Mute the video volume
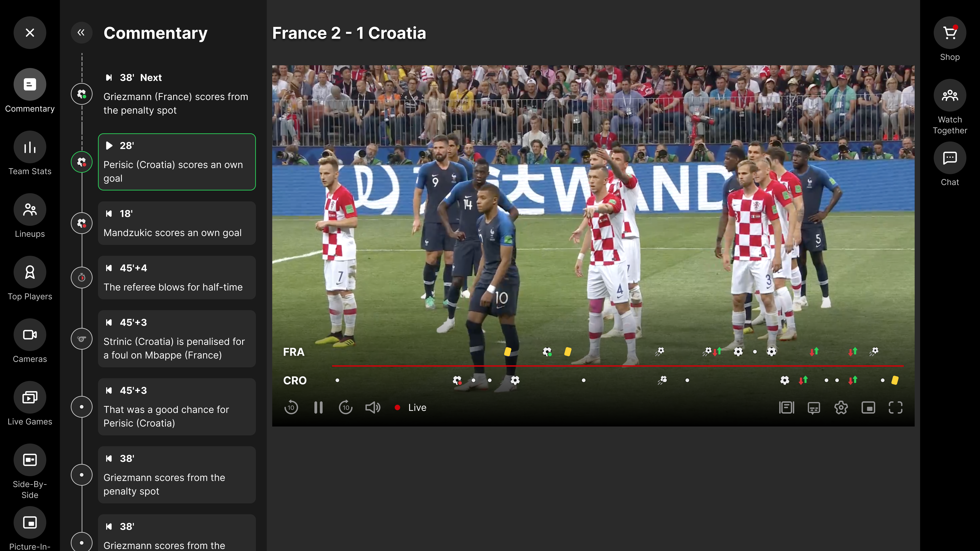Viewport: 980px width, 551px height. click(x=373, y=408)
